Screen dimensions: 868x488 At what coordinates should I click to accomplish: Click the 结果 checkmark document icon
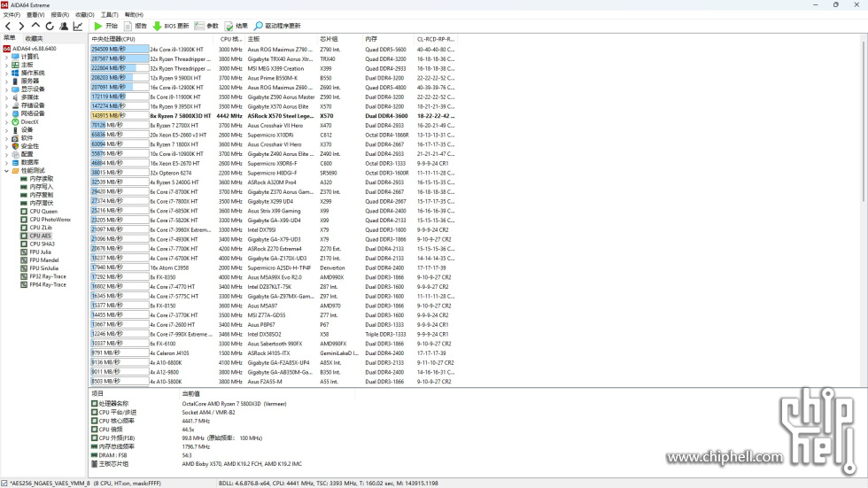point(229,26)
